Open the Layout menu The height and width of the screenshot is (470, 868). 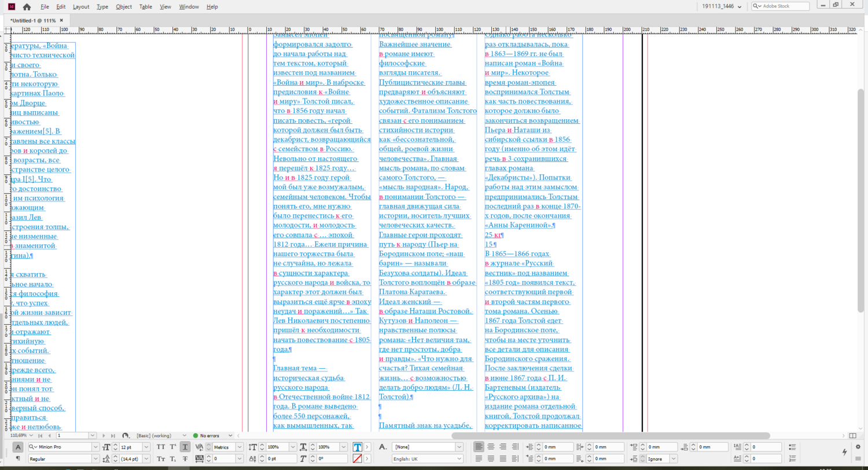[x=81, y=6]
